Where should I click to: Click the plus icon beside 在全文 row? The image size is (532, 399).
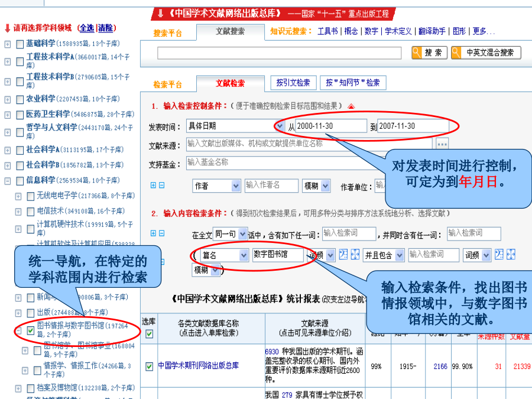click(x=153, y=233)
